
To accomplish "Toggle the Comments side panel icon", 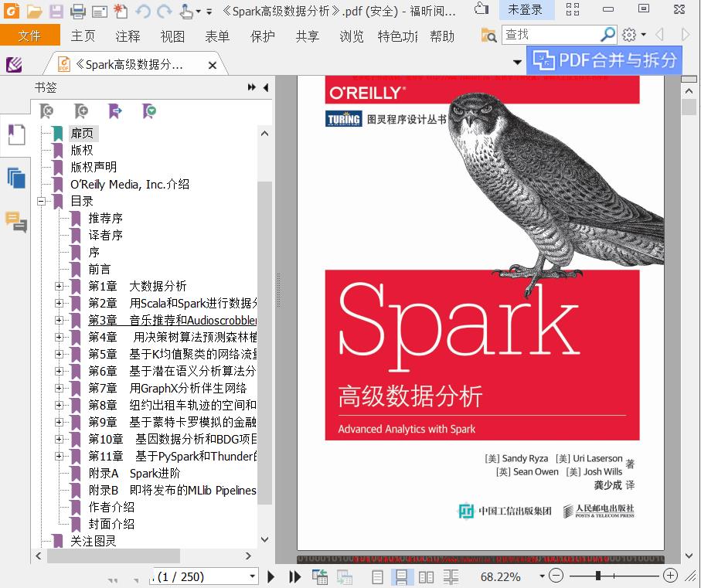I will point(16,222).
